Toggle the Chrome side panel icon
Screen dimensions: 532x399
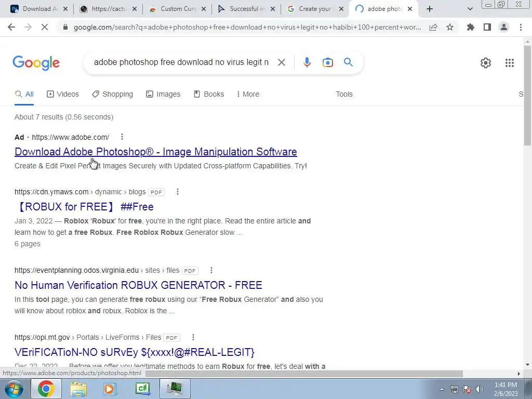[487, 27]
